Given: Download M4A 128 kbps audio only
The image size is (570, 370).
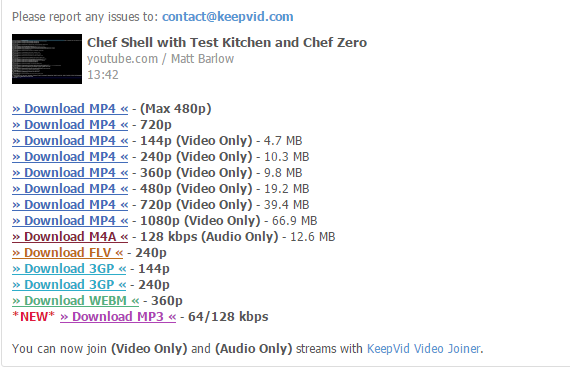Looking at the screenshot, I should 70,237.
